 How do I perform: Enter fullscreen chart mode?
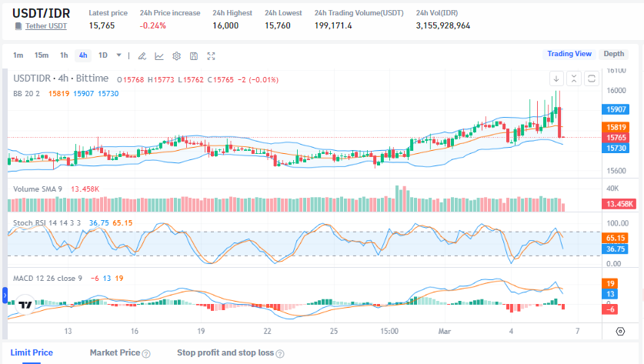click(211, 55)
